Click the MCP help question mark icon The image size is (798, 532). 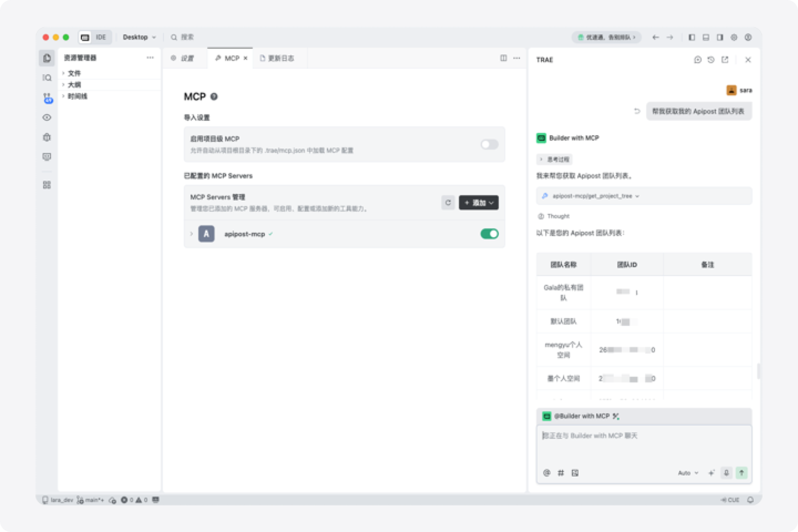click(214, 97)
